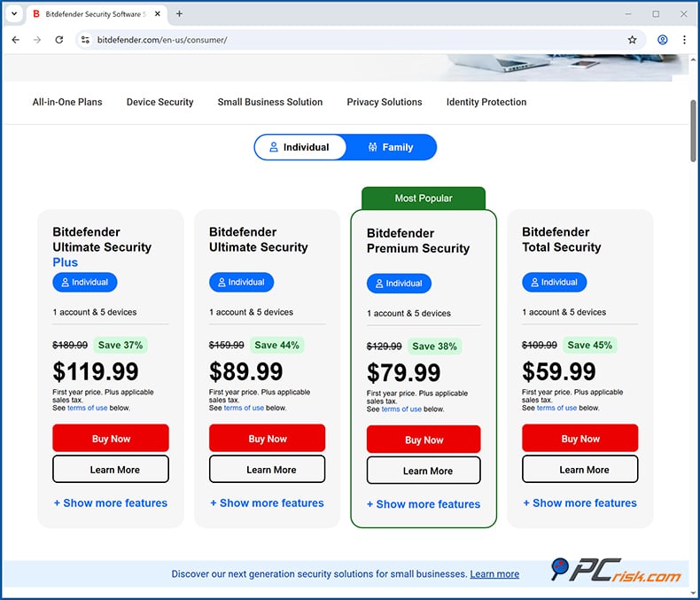Click the page vertical scrollbar thumb
Viewport: 700px width, 600px height.
(x=693, y=131)
